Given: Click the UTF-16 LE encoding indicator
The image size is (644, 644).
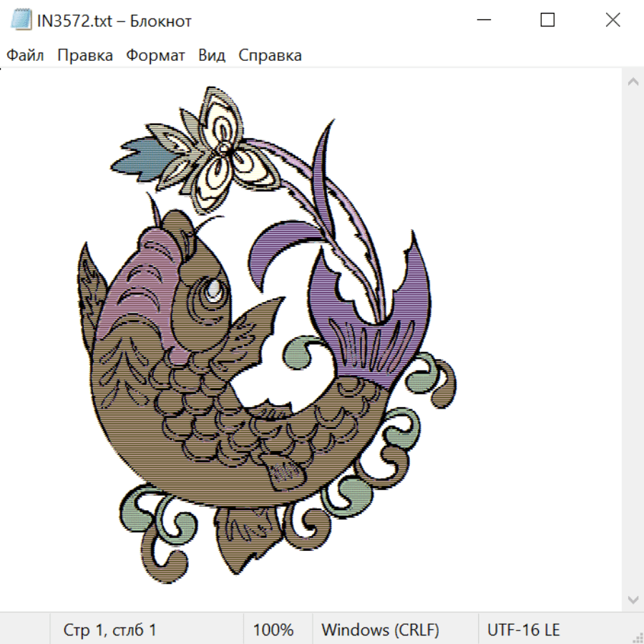Looking at the screenshot, I should click(523, 630).
